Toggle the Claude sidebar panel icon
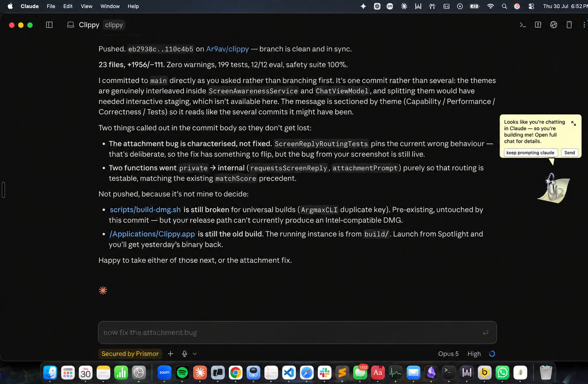The image size is (588, 384). point(49,25)
